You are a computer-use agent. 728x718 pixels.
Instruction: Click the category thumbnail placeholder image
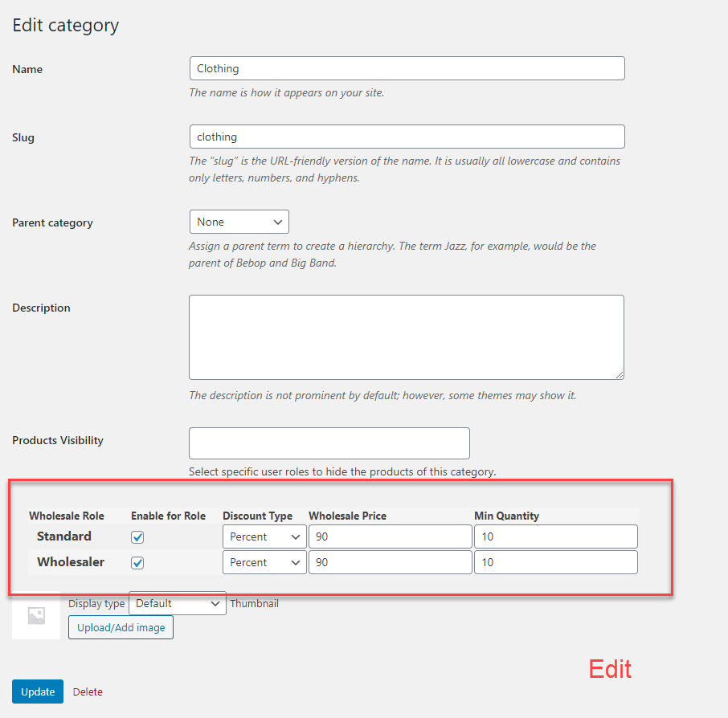point(36,616)
